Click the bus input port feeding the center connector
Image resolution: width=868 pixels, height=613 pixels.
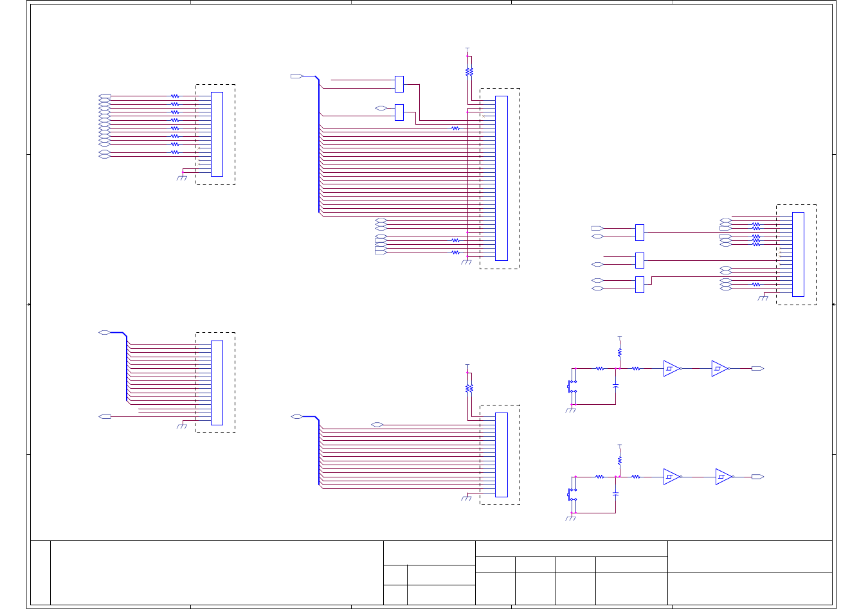[296, 76]
